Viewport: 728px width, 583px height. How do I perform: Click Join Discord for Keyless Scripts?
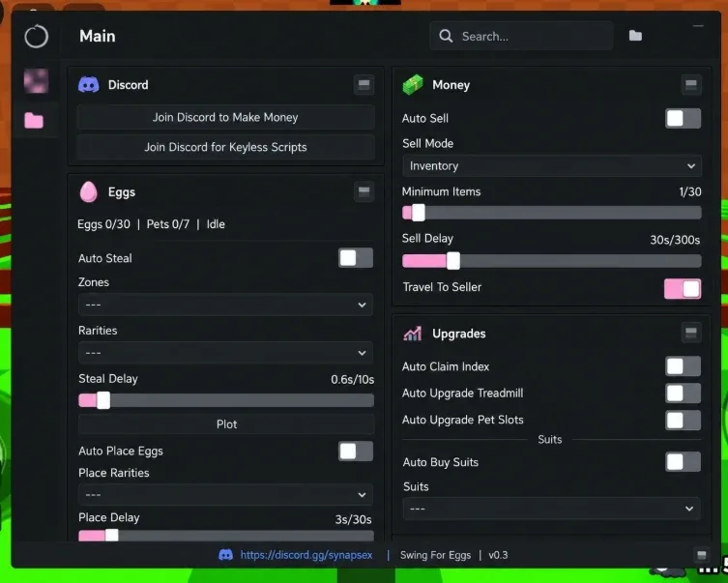(225, 147)
